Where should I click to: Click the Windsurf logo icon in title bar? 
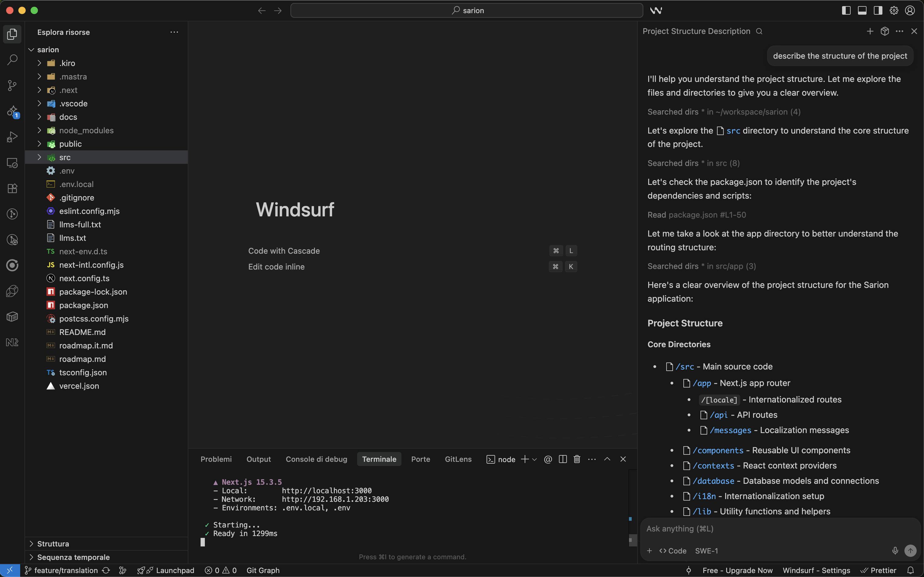[x=656, y=11]
